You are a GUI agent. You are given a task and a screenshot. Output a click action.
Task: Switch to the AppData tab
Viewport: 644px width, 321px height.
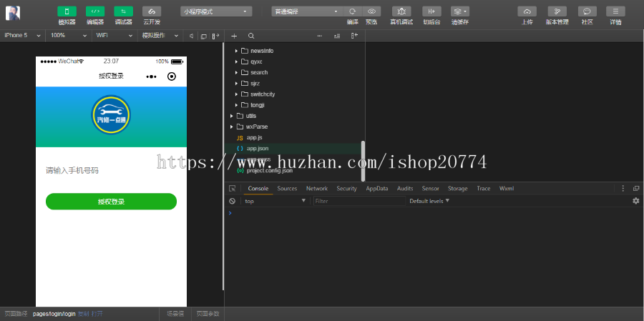(x=376, y=189)
